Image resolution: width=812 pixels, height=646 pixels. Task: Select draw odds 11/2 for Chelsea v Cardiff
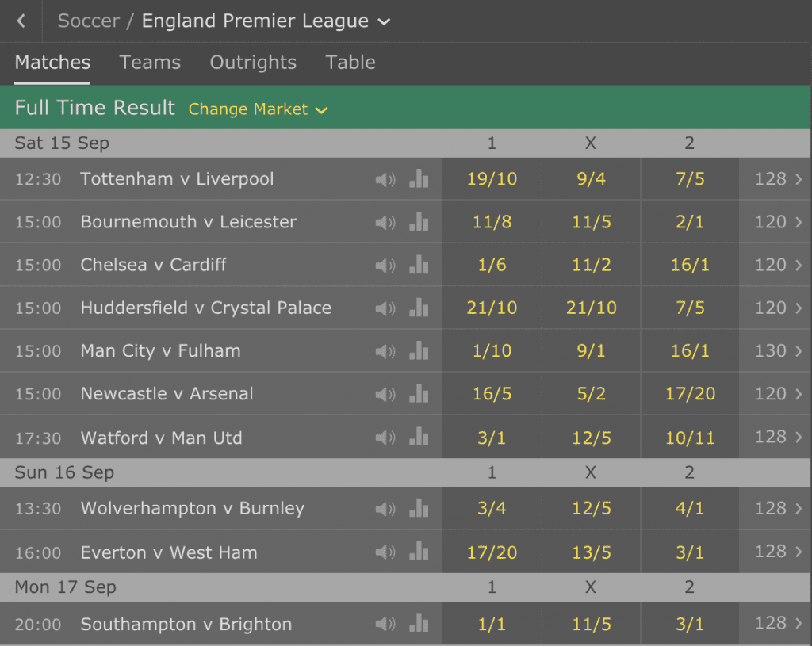[x=591, y=265]
